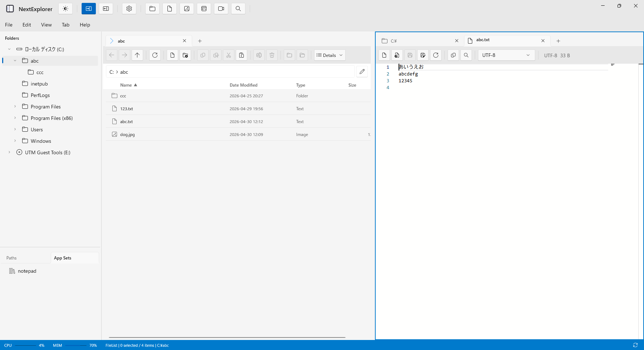
Task: Toggle the light/dark theme button
Action: tap(65, 9)
